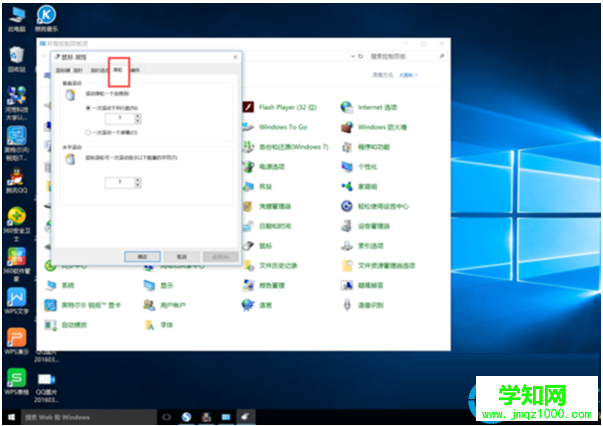The width and height of the screenshot is (603, 426).
Task: Open 轻松使用设置中心 icon
Action: (x=346, y=206)
